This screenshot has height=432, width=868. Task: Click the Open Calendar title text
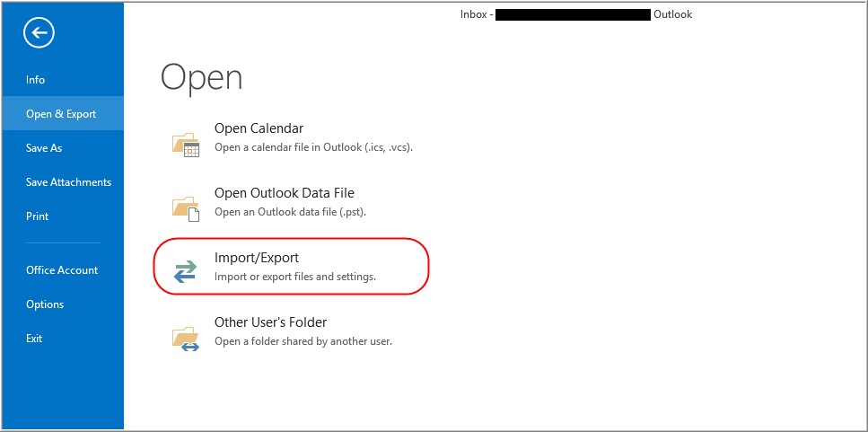point(259,128)
